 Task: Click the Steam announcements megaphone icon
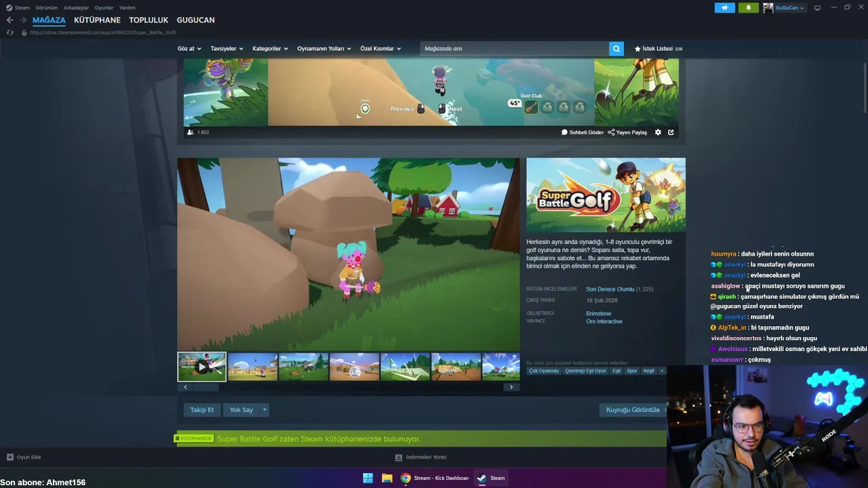coord(724,7)
